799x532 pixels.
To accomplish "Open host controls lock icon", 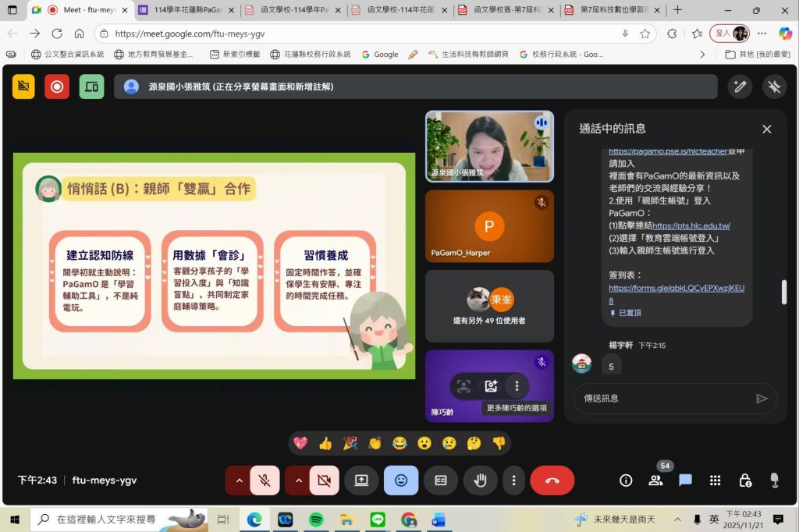I will (x=744, y=481).
